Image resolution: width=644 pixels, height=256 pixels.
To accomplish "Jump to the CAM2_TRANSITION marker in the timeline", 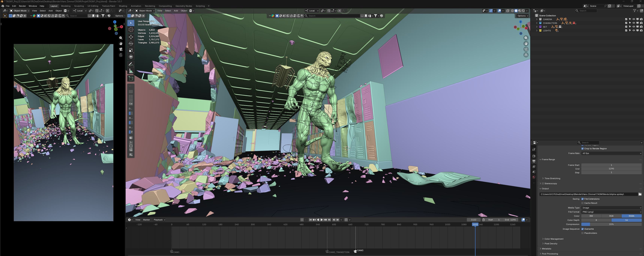I will click(x=328, y=251).
